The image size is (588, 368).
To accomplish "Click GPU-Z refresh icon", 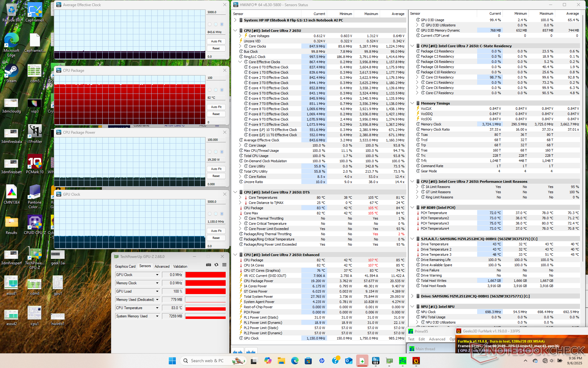I will [217, 265].
